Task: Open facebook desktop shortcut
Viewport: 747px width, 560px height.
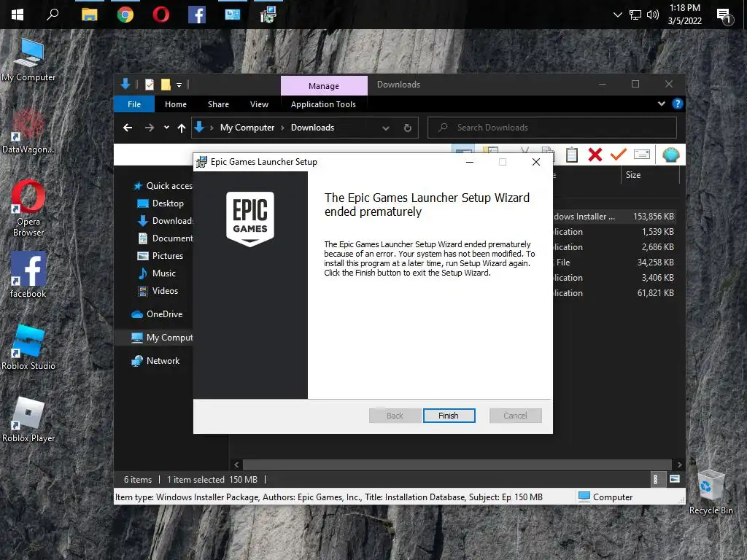Action: [28, 275]
